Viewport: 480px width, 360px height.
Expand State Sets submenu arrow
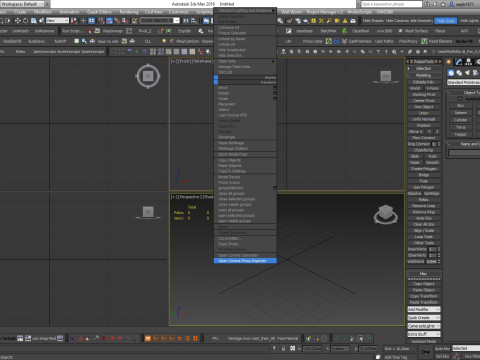(274, 61)
